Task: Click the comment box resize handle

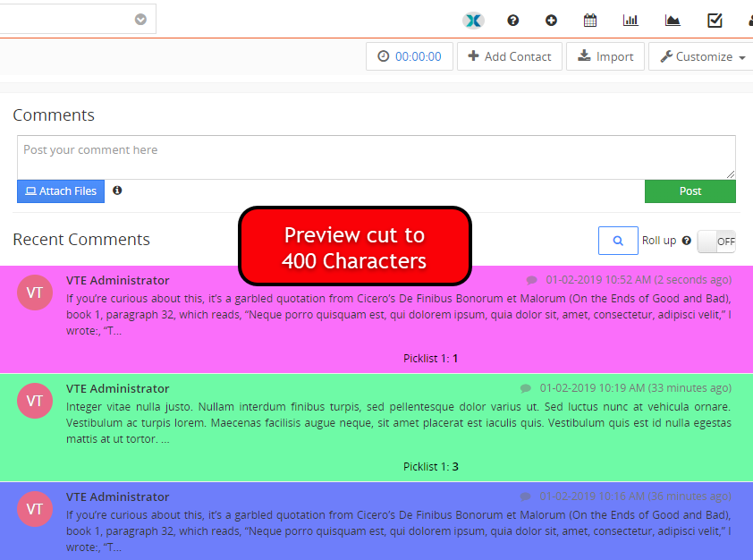Action: (x=731, y=174)
